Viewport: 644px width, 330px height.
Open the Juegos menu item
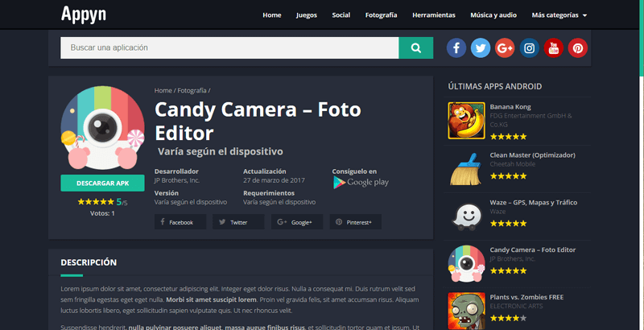(x=307, y=15)
